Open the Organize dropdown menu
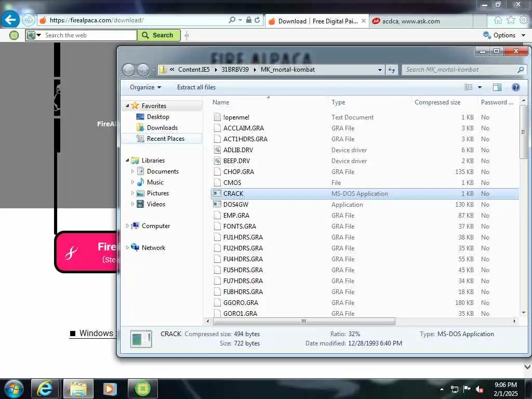Viewport: 532px width, 399px height. (x=145, y=87)
